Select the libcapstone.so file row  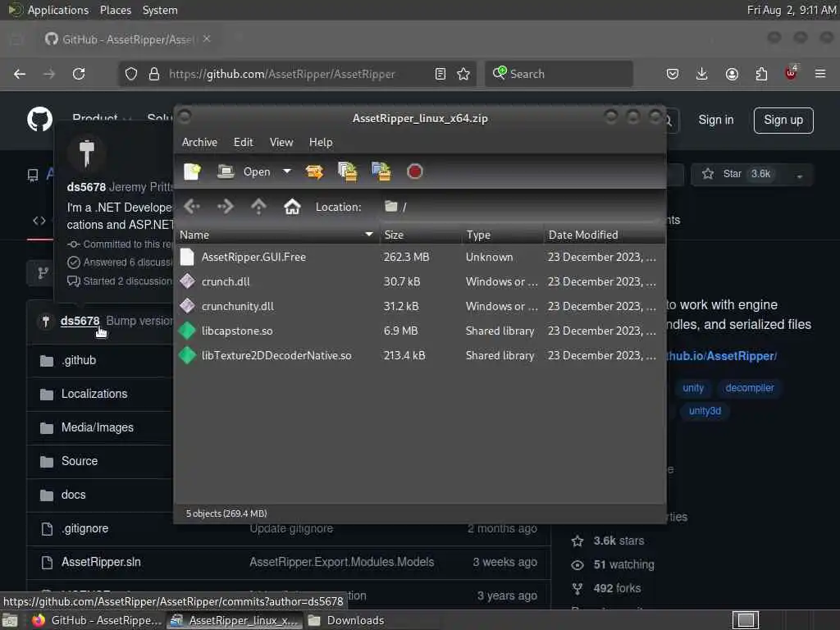pos(420,331)
